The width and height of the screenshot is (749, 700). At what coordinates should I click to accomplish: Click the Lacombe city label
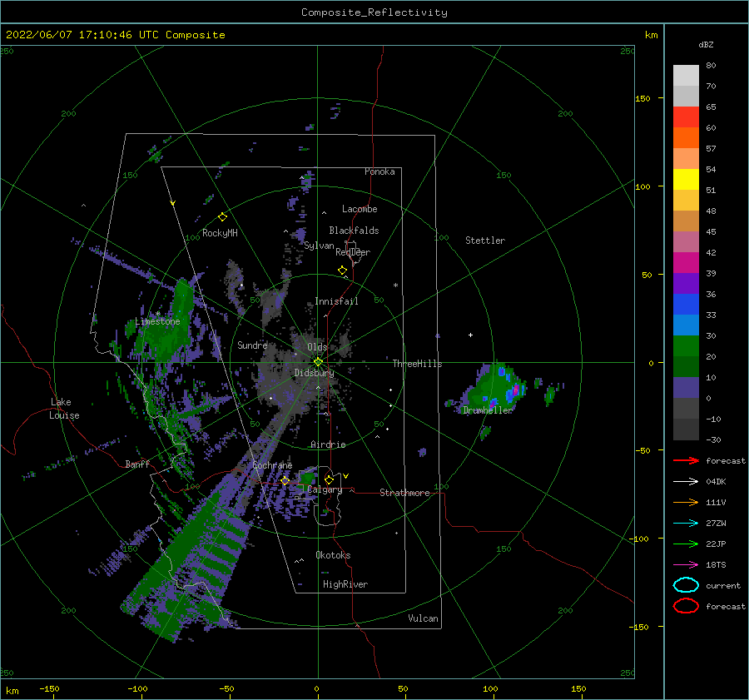click(x=360, y=209)
